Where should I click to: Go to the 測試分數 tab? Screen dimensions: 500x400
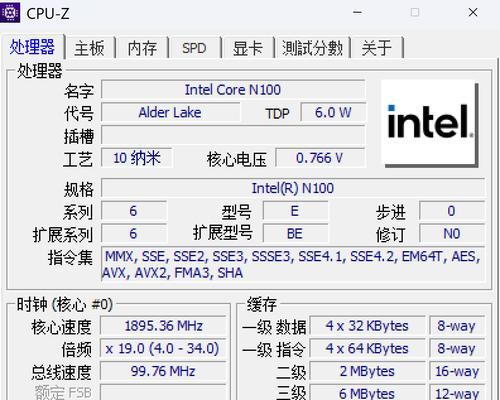pos(312,48)
